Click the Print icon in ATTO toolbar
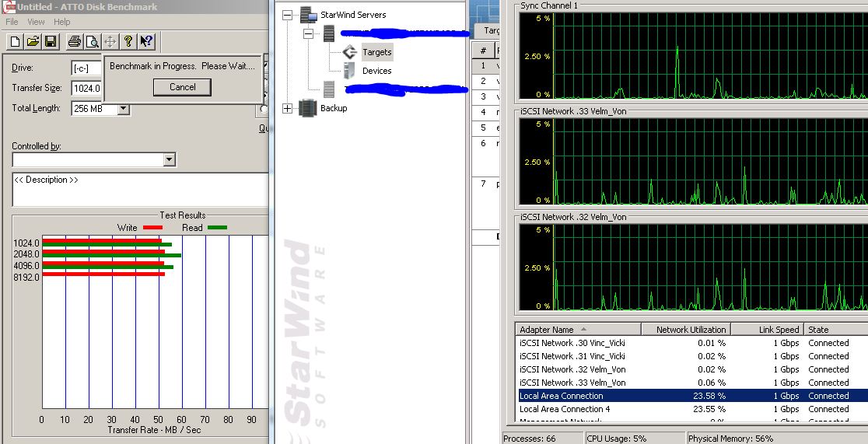868x444 pixels. tap(74, 41)
